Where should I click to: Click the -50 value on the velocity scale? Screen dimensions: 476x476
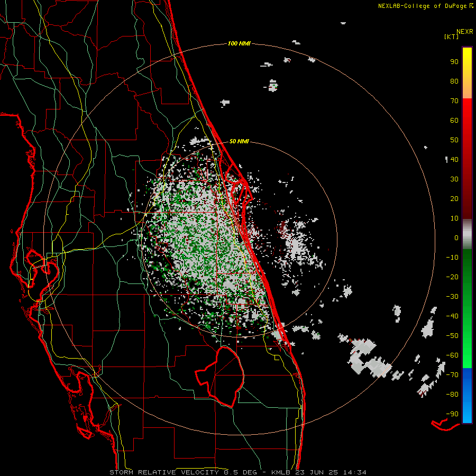(452, 336)
